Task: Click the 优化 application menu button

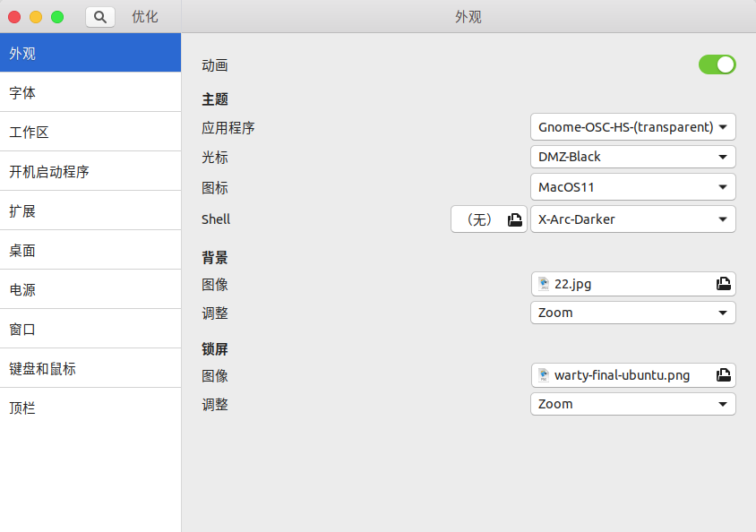Action: pos(145,17)
